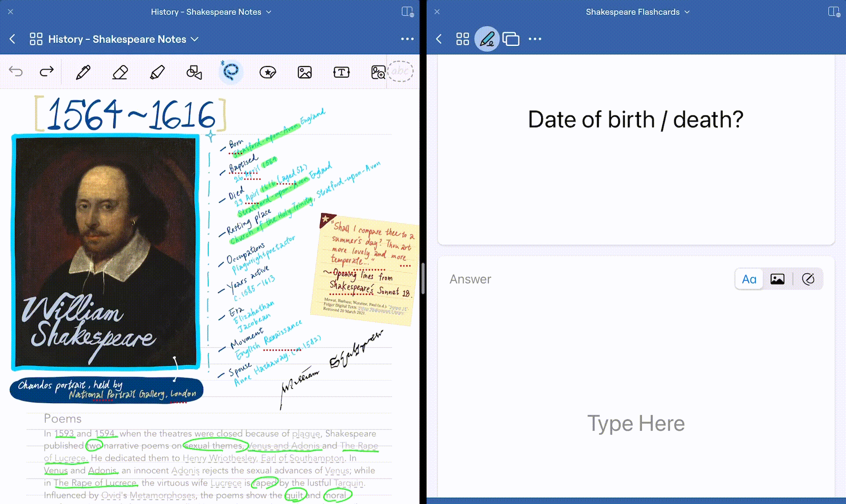This screenshot has height=504, width=846.
Task: Choose the Image insert tool
Action: coord(304,72)
